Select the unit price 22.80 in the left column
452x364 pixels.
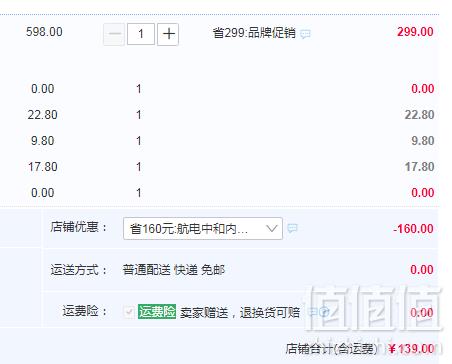click(43, 115)
